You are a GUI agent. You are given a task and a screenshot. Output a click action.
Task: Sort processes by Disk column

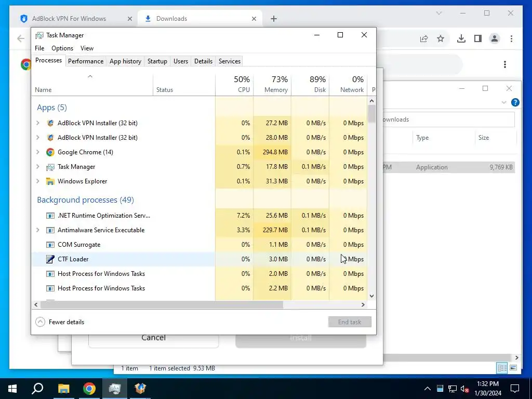(x=310, y=84)
